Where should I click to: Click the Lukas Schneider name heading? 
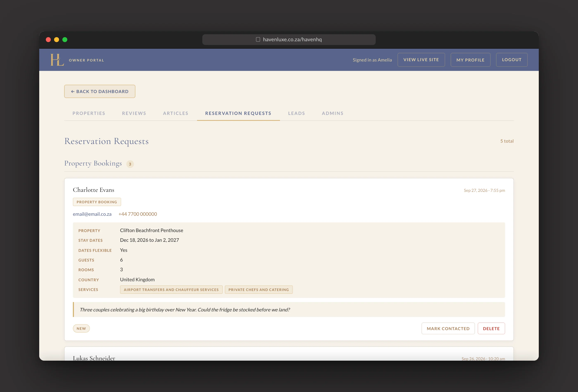(94, 358)
